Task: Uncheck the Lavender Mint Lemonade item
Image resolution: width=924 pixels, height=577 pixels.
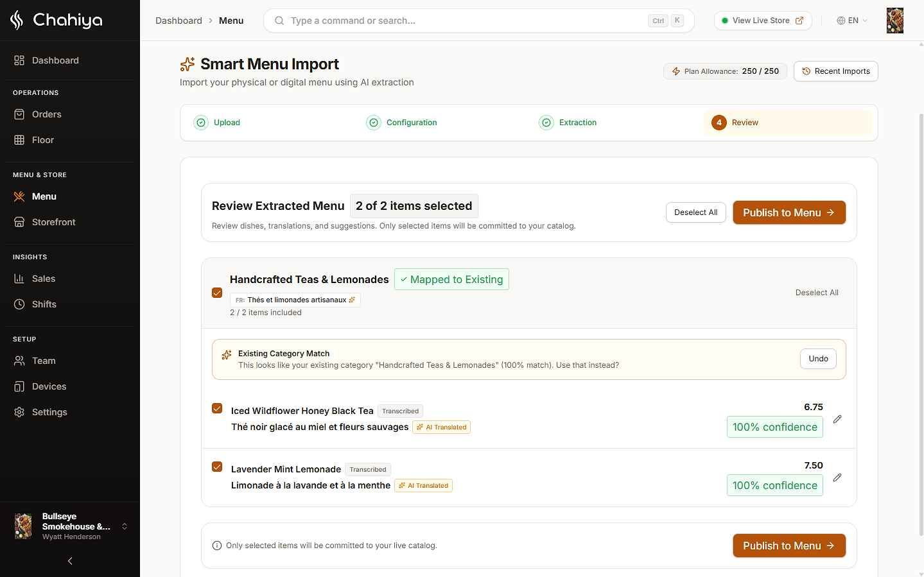Action: 217,467
